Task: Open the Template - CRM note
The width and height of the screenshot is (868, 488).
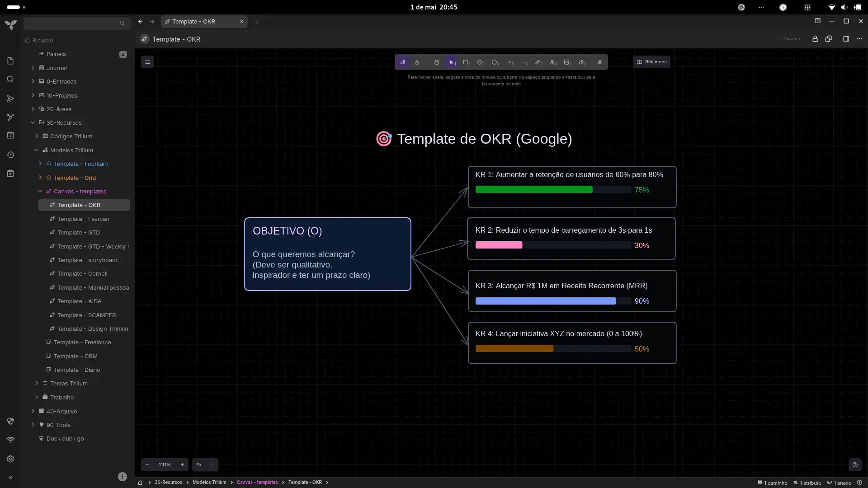Action: [75, 357]
